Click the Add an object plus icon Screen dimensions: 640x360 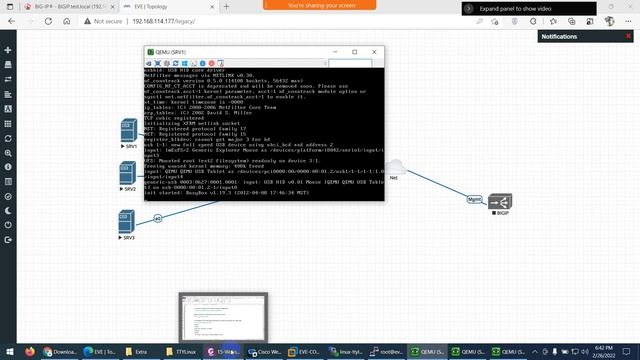click(8, 50)
